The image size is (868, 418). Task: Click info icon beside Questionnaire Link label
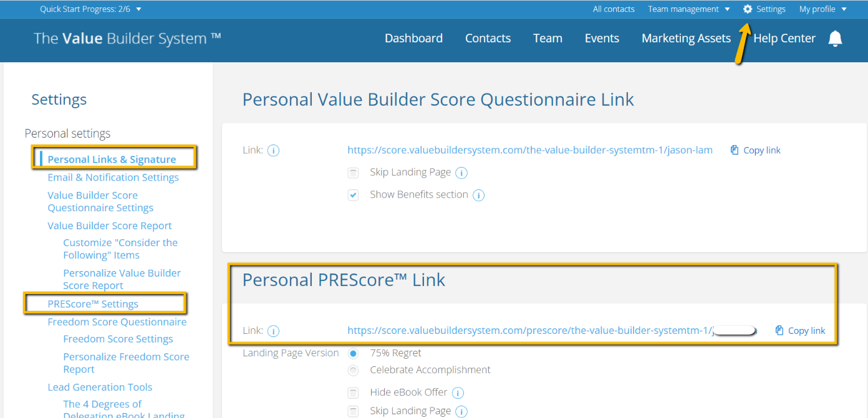pyautogui.click(x=273, y=150)
